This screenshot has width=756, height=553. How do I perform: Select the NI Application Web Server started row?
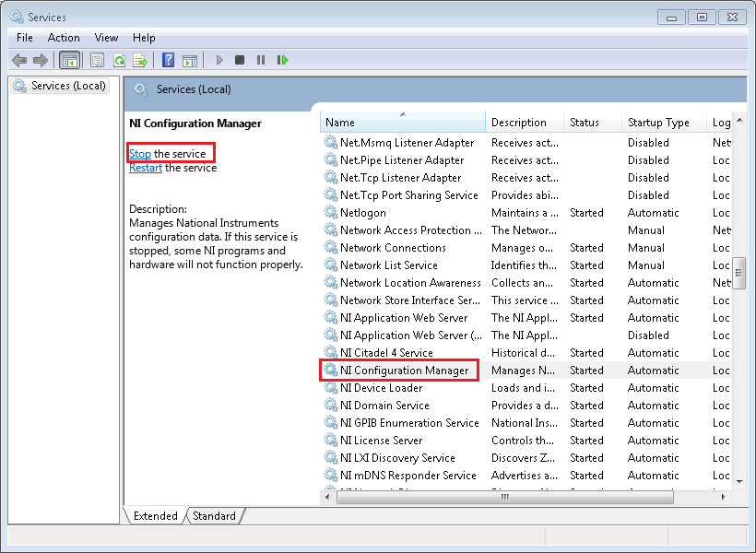coord(526,318)
